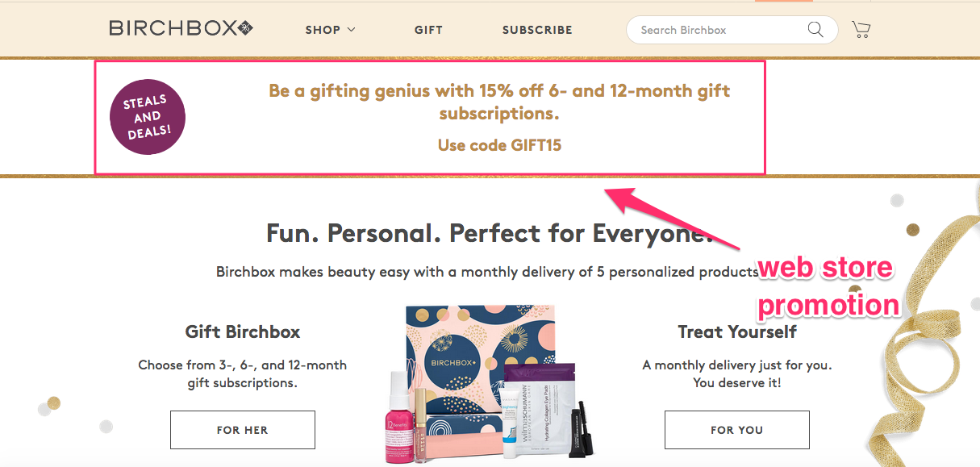Click the Birchbox logo
The width and height of the screenshot is (980, 467).
181,29
